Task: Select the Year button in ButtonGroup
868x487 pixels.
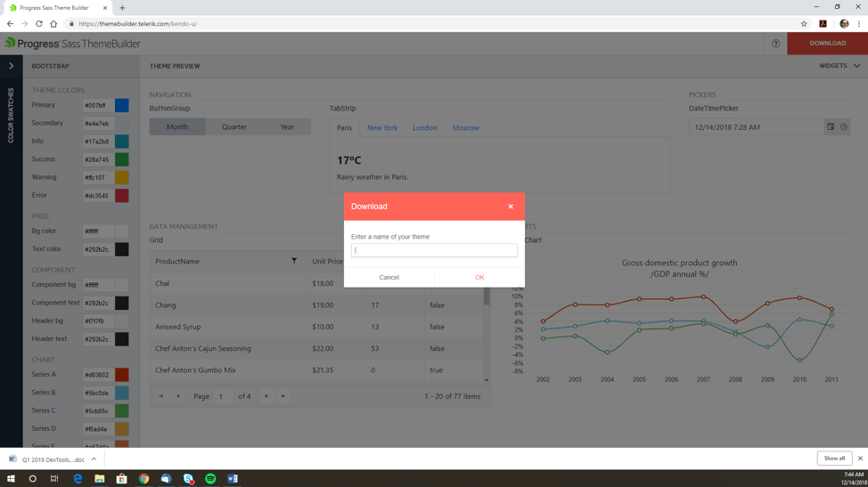Action: [287, 126]
